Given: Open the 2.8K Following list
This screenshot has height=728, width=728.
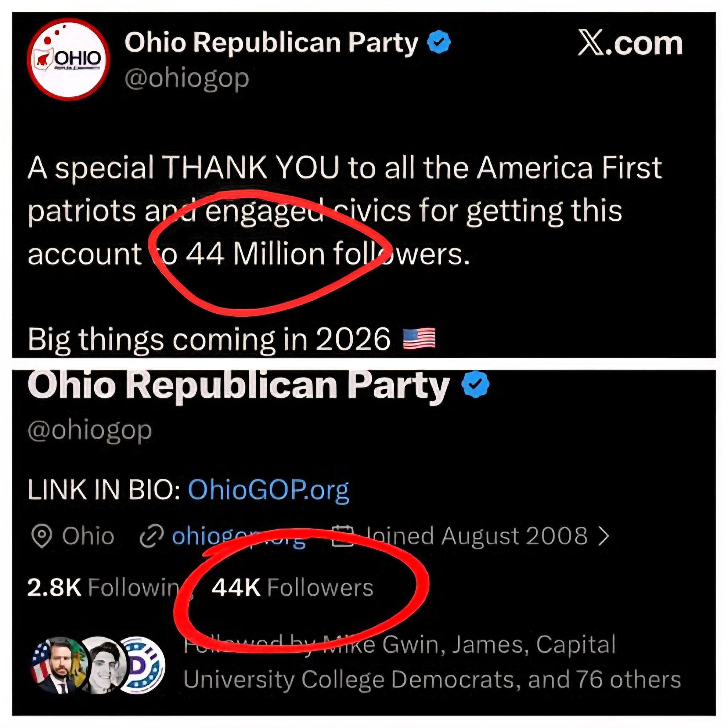Looking at the screenshot, I should click(102, 587).
